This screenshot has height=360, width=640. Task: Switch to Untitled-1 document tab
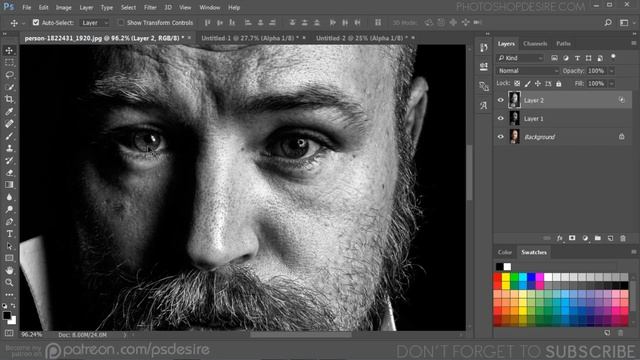(x=249, y=38)
